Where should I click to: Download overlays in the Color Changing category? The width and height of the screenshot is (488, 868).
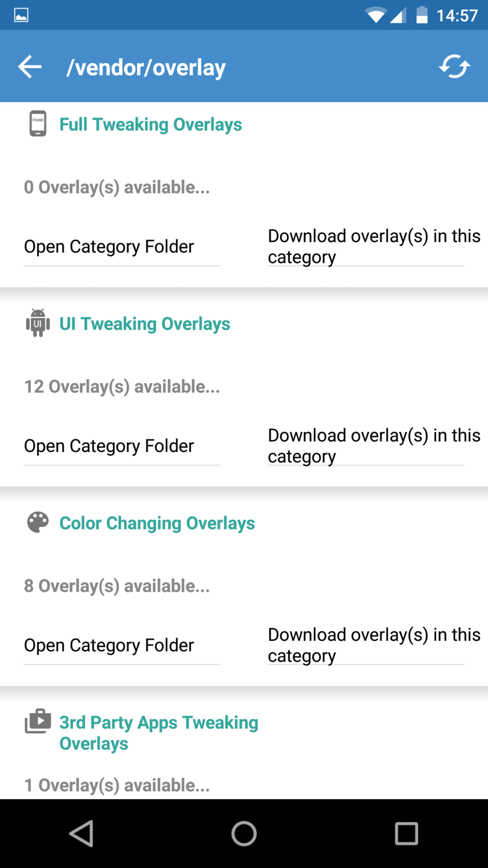click(374, 645)
